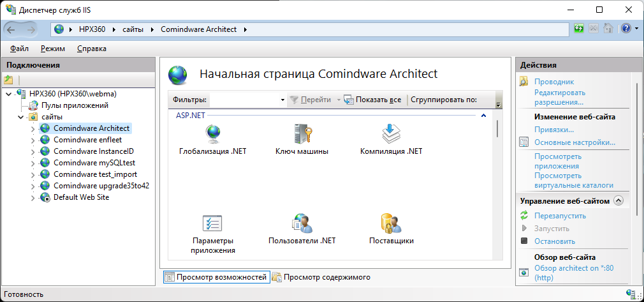
Task: Click the Остановить link text
Action: coord(555,241)
